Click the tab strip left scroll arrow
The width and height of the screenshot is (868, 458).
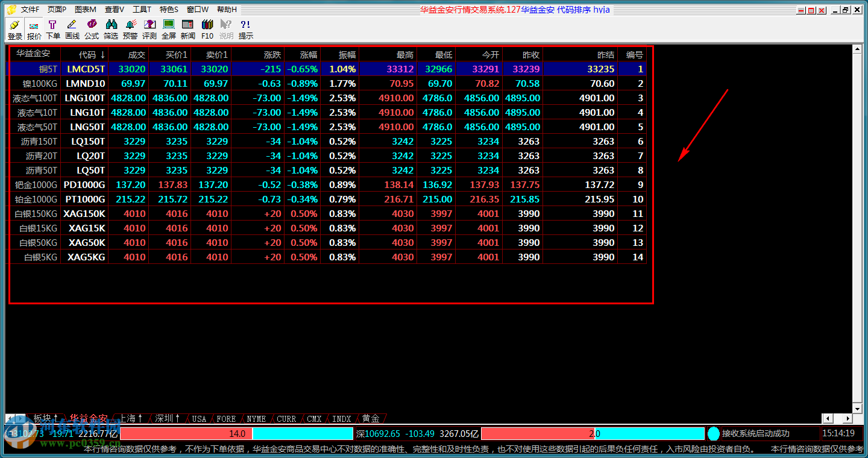coord(10,418)
